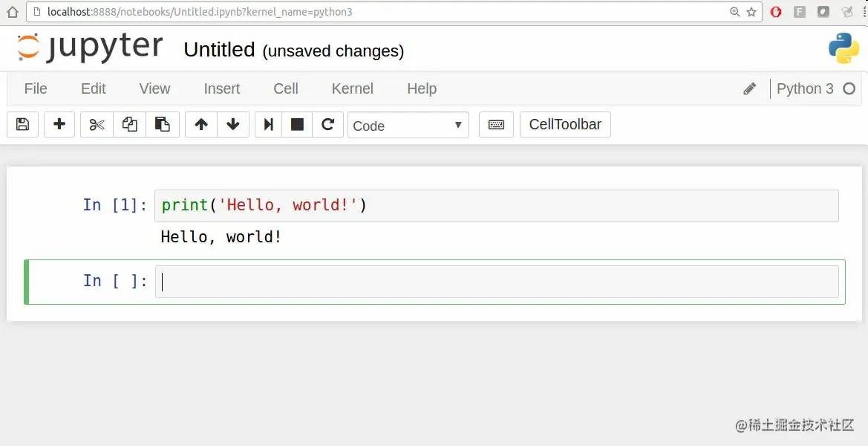Screen dimensions: 868x446
Task: Open the Kernel menu
Action: [352, 88]
